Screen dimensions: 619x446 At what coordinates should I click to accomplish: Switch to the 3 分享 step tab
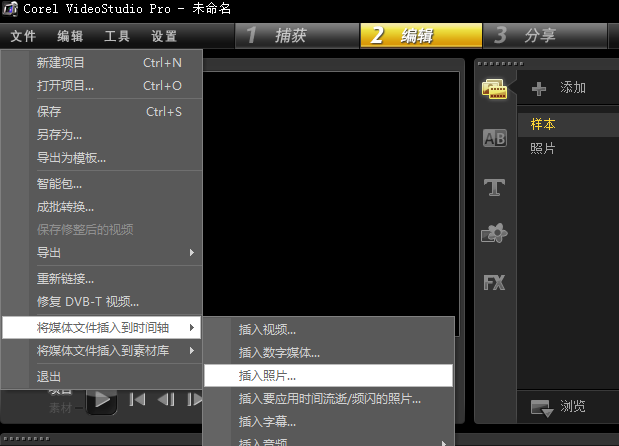pyautogui.click(x=545, y=36)
